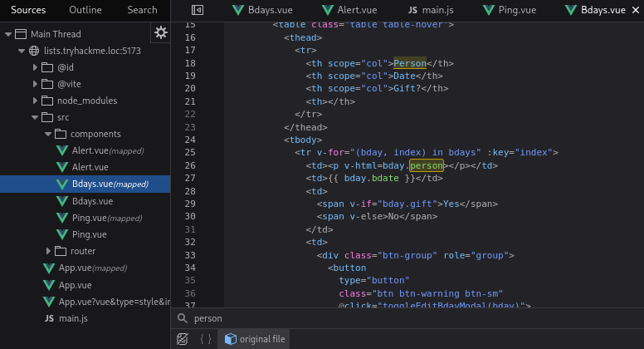
Task: Collapse the lists.tryhackme.loc:5173 node
Action: [22, 51]
